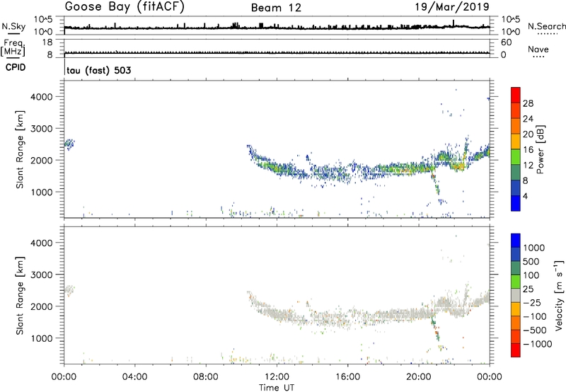This screenshot has width=566, height=392.
Task: Click the '4000' tick on power panel
Action: coord(41,97)
